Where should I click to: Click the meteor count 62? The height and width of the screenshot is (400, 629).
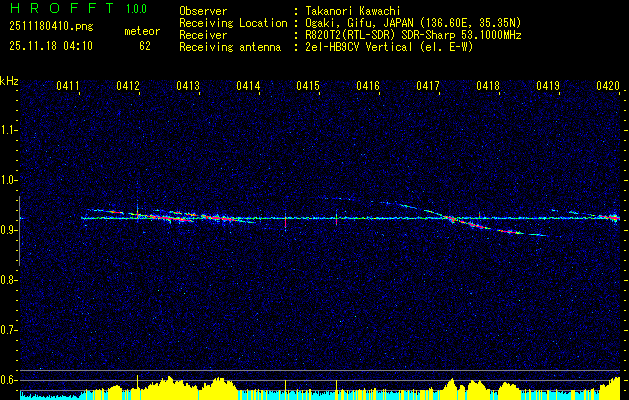pyautogui.click(x=145, y=46)
